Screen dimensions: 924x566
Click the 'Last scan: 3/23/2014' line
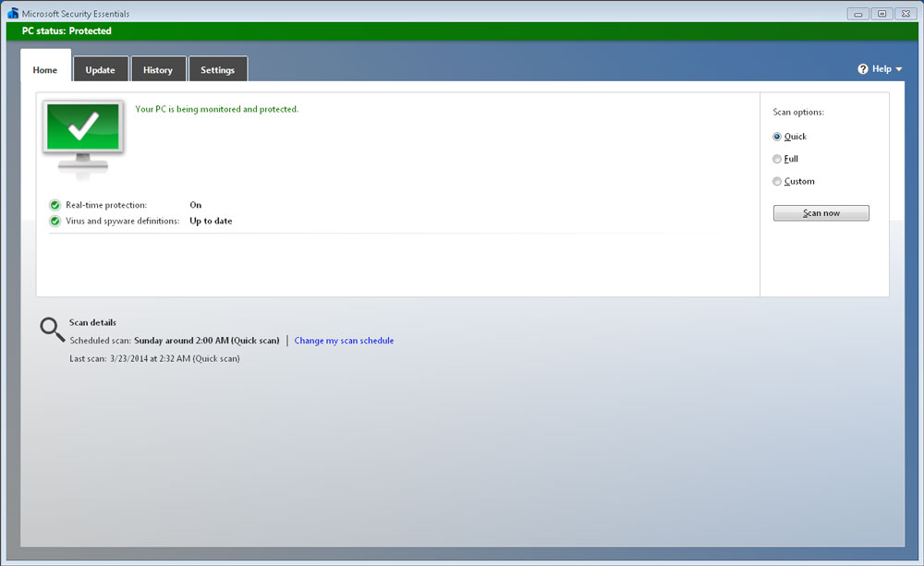point(154,358)
